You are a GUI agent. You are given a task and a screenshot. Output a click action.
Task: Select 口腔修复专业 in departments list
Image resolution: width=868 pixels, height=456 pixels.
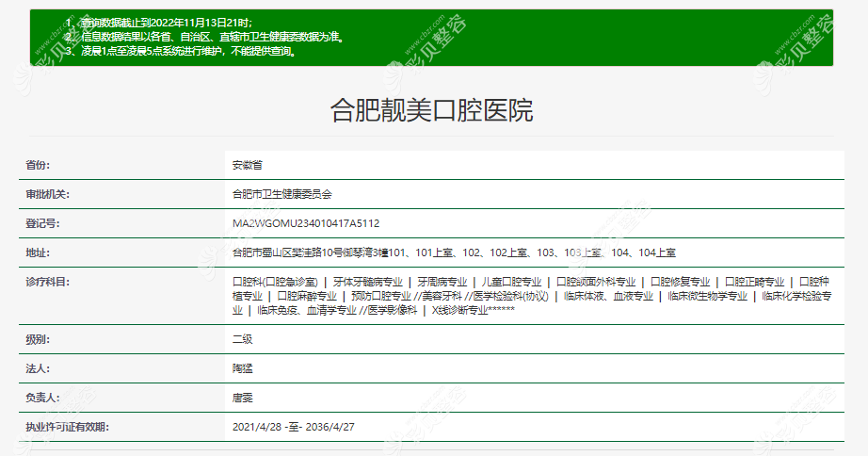click(x=681, y=282)
